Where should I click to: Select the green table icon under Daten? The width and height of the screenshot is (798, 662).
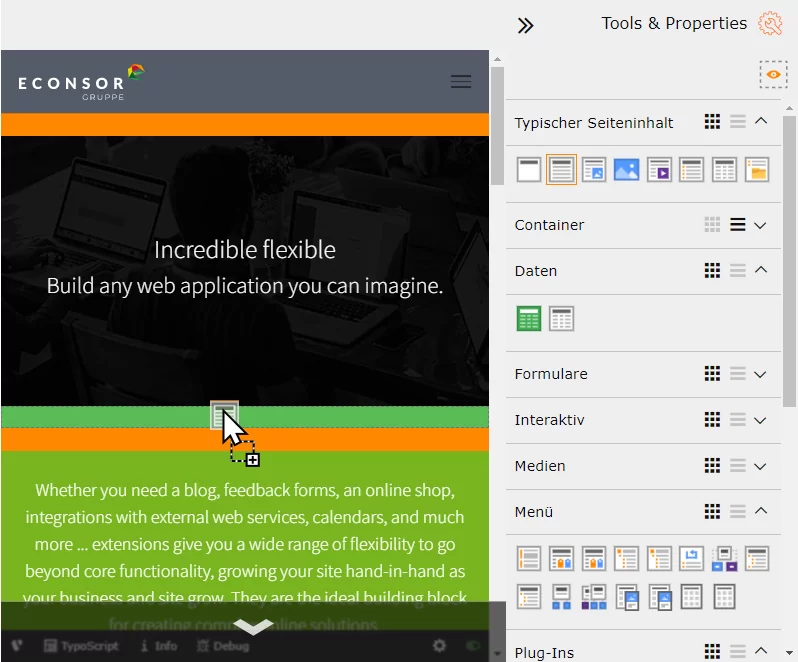pyautogui.click(x=529, y=319)
